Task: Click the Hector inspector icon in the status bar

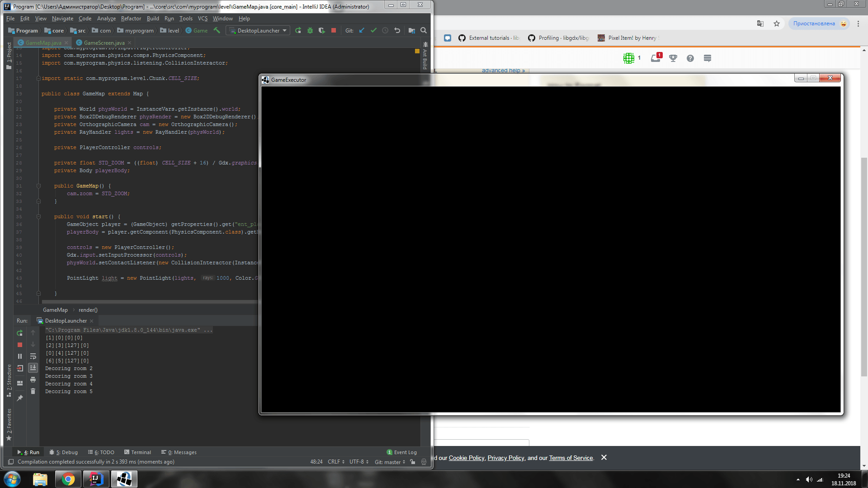Action: point(424,462)
